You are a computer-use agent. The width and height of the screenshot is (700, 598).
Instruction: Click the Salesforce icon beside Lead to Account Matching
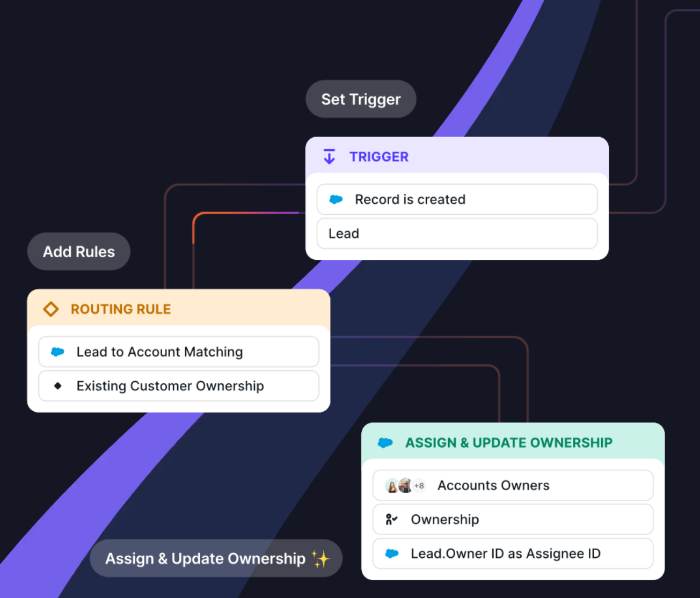coord(57,352)
